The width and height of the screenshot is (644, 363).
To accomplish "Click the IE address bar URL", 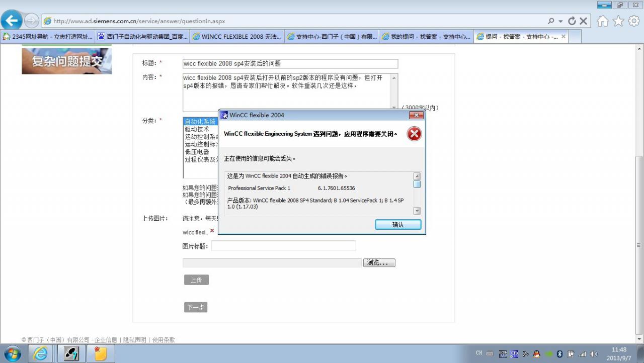I will point(139,21).
